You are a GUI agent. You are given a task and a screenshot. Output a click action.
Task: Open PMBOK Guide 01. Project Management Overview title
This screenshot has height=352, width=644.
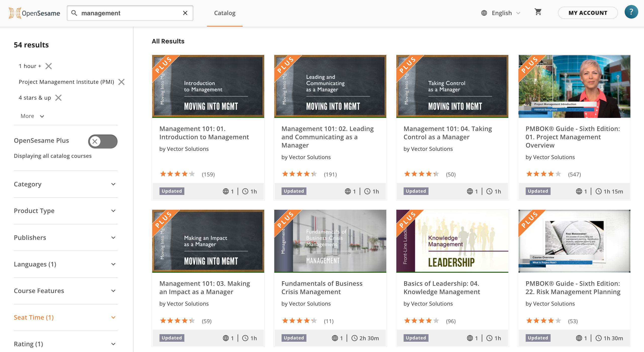click(x=573, y=137)
